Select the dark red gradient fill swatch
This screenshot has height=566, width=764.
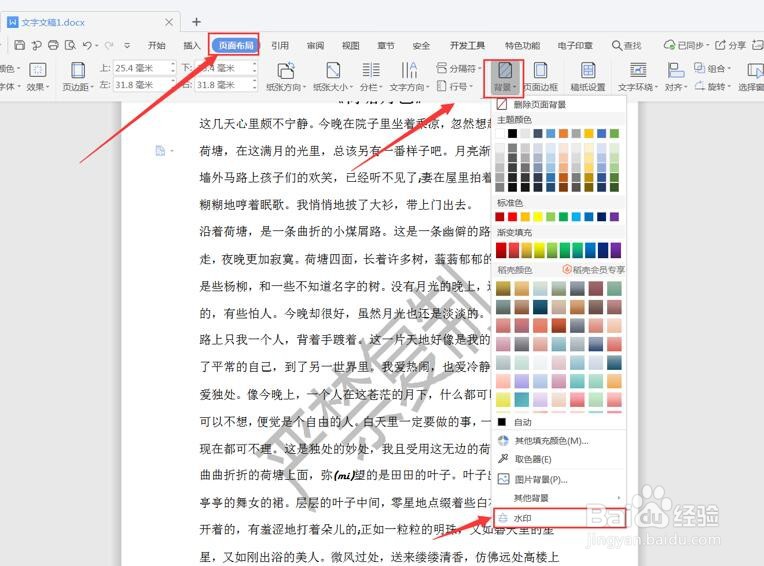point(501,250)
